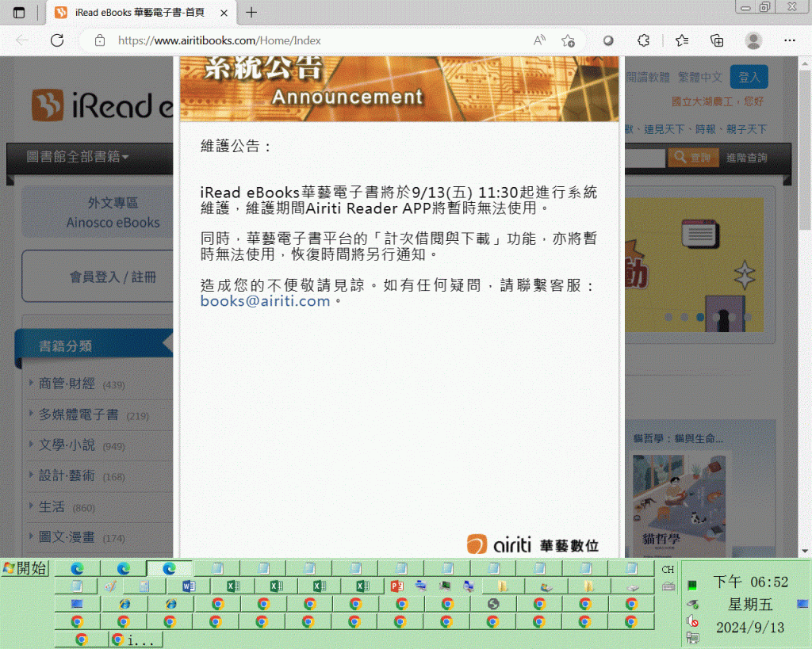
Task: Open 進階查詢 advanced search
Action: pos(746,158)
